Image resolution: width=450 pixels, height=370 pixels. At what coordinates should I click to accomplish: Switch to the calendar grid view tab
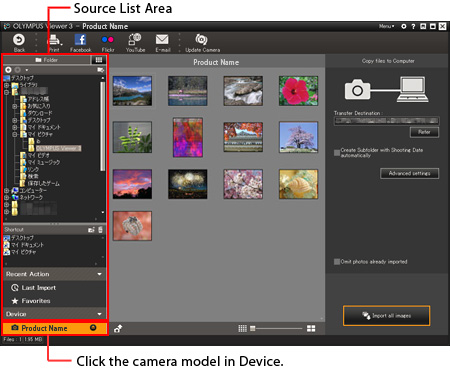point(99,60)
